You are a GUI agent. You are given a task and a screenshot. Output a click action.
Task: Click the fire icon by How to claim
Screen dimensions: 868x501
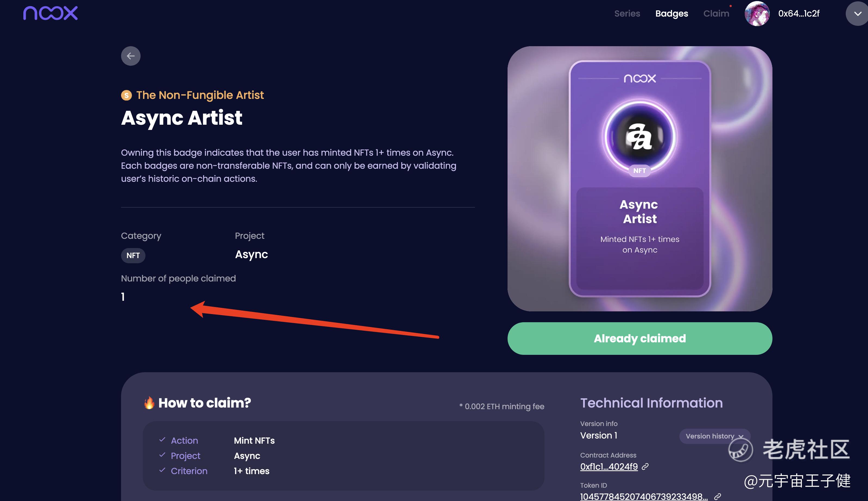(x=149, y=403)
